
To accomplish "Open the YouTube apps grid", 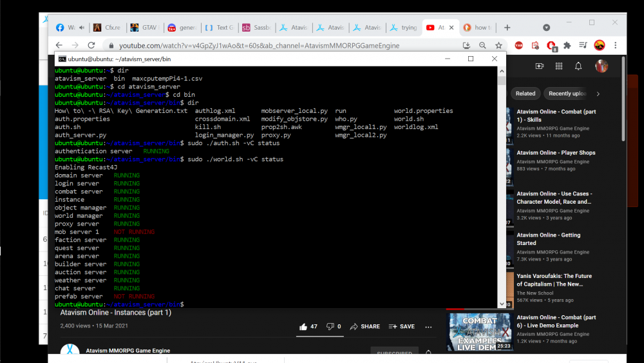I will pyautogui.click(x=559, y=66).
